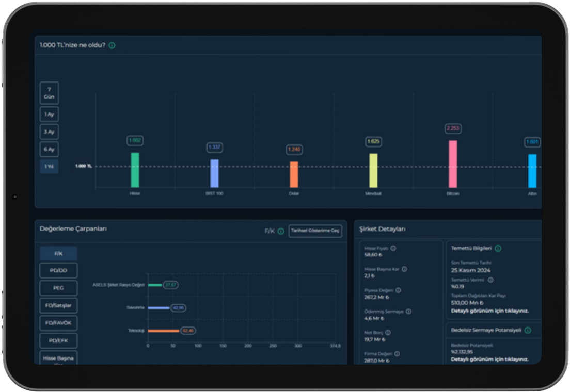Click the pink Bitcoin bar in chart
Image resolution: width=570 pixels, height=392 pixels.
[x=453, y=164]
